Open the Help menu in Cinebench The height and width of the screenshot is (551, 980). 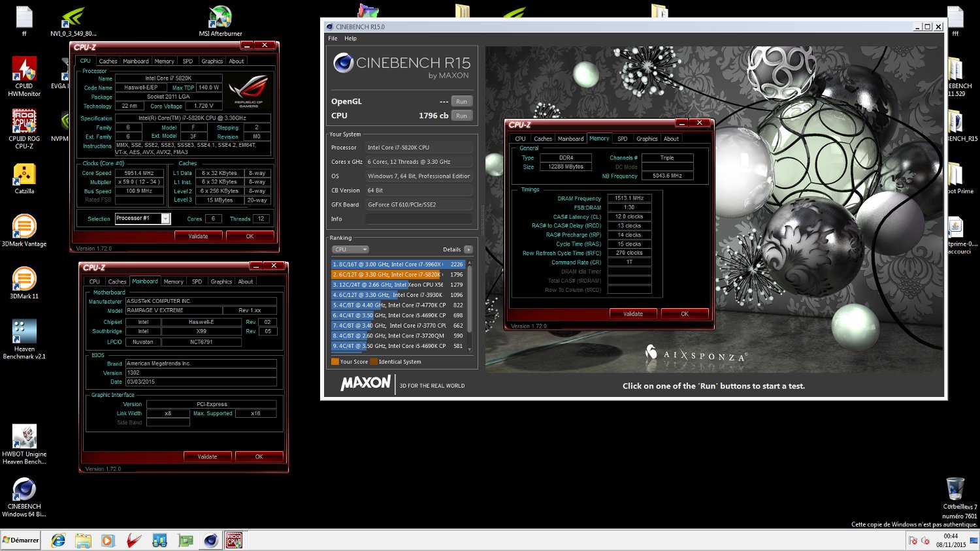350,39
